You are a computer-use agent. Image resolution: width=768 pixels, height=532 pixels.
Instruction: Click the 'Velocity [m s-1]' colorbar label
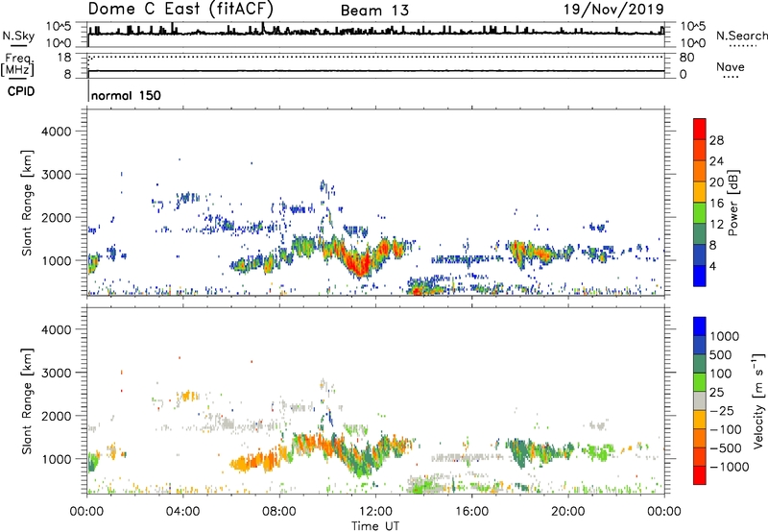(x=758, y=400)
